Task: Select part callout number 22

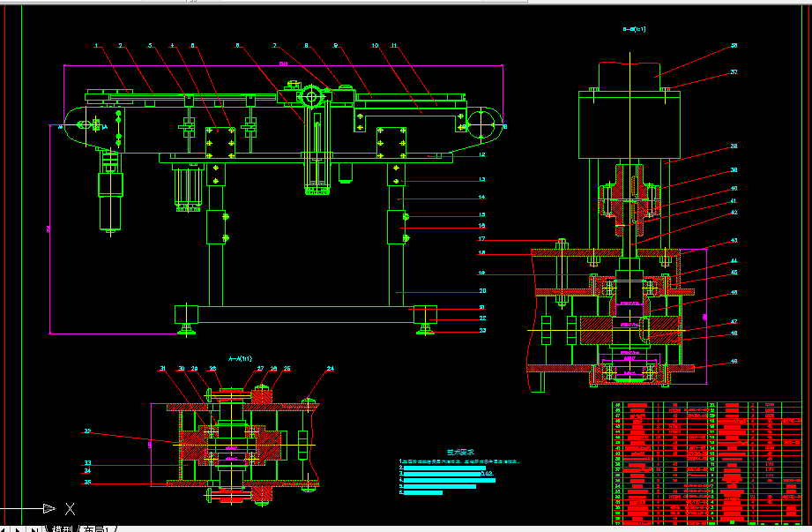Action: (482, 318)
